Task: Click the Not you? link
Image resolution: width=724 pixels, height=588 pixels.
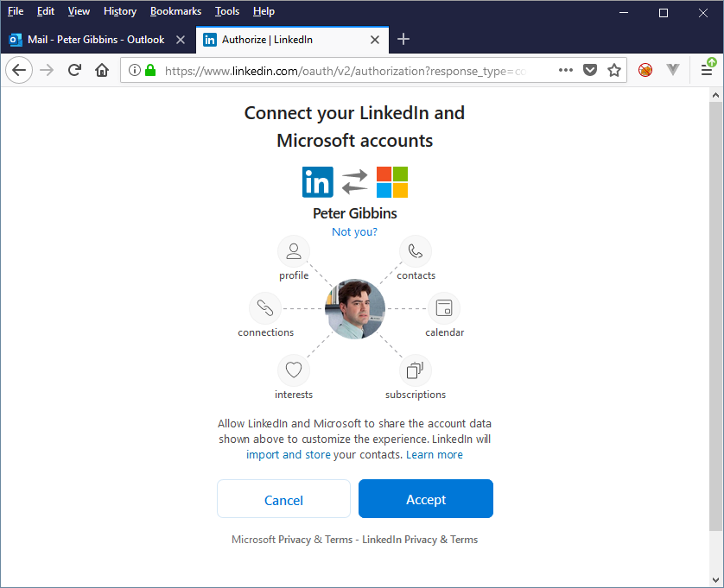Action: coord(354,231)
